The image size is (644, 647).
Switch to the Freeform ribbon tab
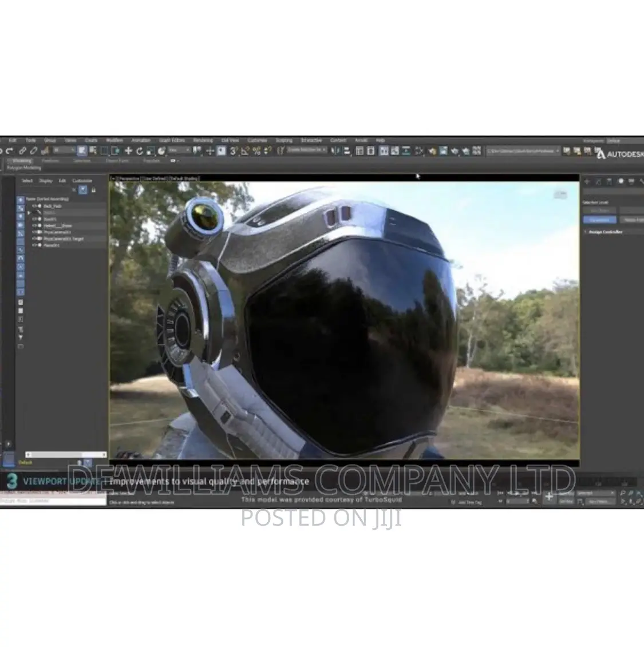pos(50,161)
